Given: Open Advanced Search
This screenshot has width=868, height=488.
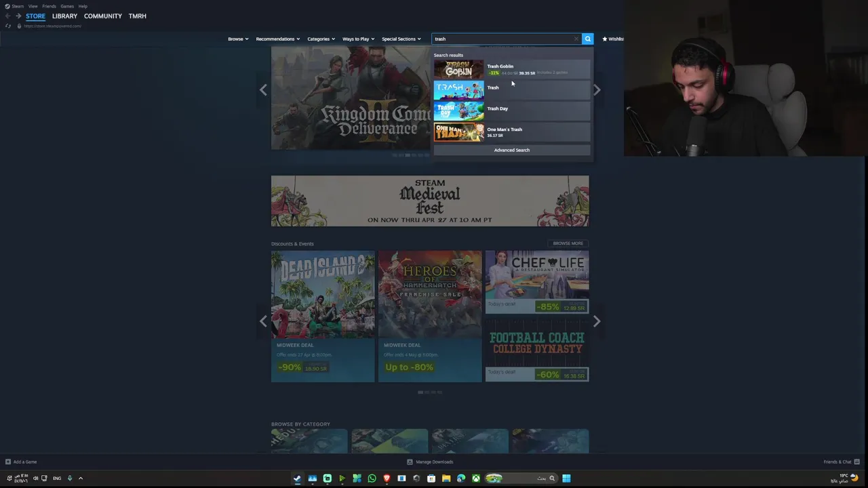Looking at the screenshot, I should (x=512, y=150).
